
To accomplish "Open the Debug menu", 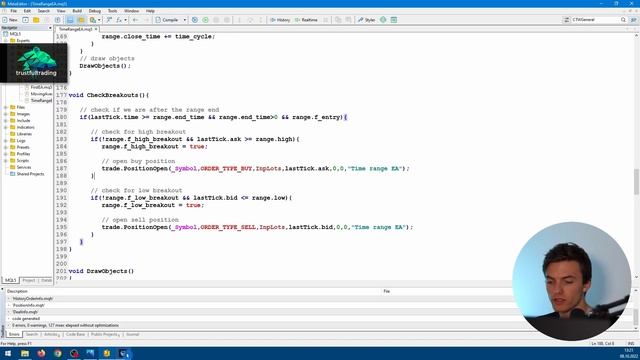I will 95,11.
